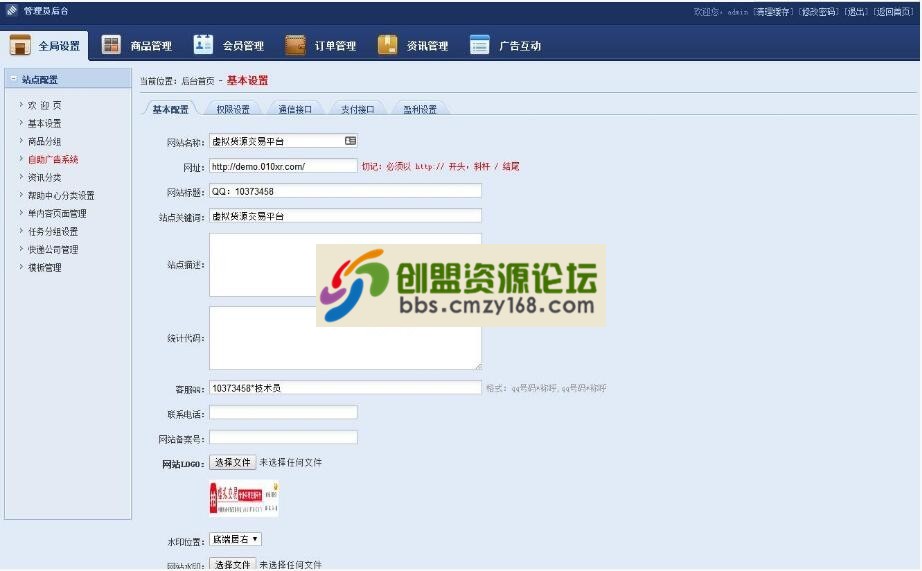Screen dimensions: 922x571
Task: Open the 水印位置 dropdown
Action: (x=235, y=539)
